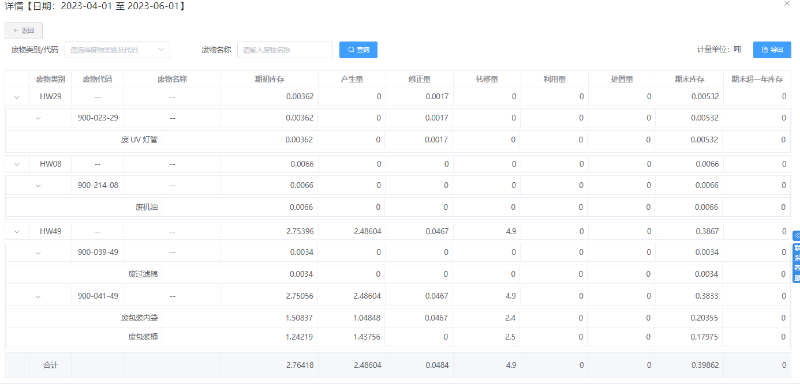The image size is (800, 384).
Task: Close the details dialog with X
Action: (786, 3)
